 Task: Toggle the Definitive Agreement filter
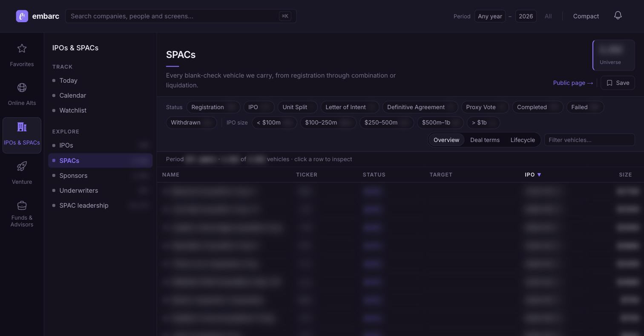pyautogui.click(x=420, y=107)
